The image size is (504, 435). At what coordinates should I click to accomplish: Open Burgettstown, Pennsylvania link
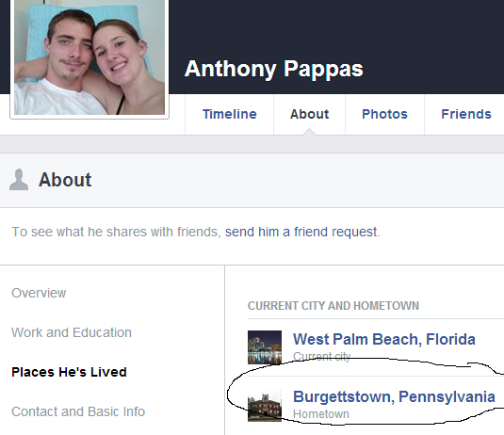point(394,396)
